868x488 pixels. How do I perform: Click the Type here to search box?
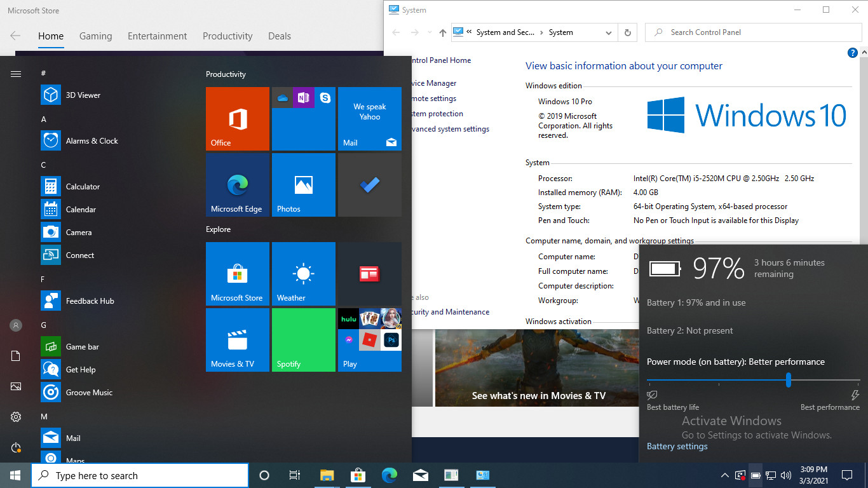[140, 475]
